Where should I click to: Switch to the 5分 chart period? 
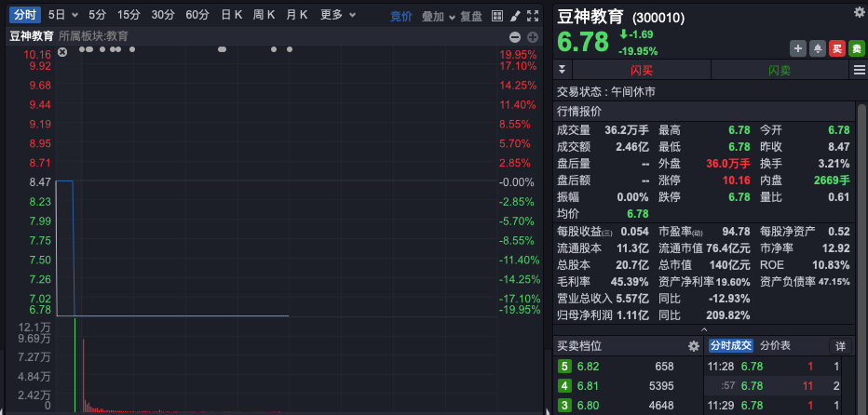[x=98, y=15]
